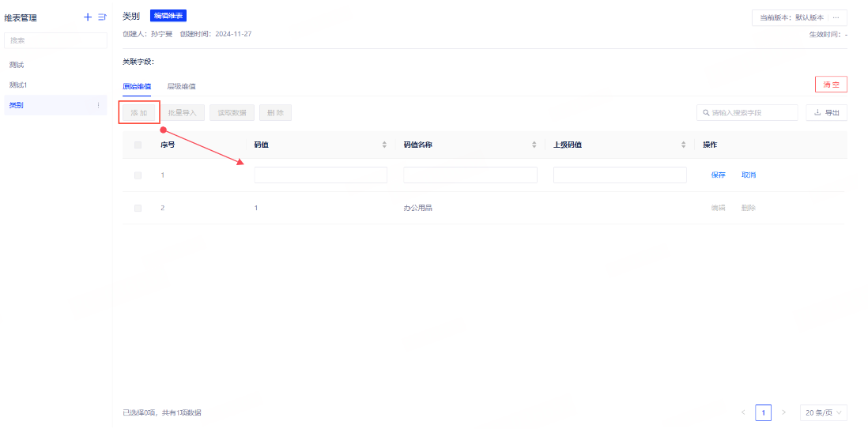The image size is (868, 429).
Task: Open the three-dot menu on 类别 item
Action: click(98, 105)
